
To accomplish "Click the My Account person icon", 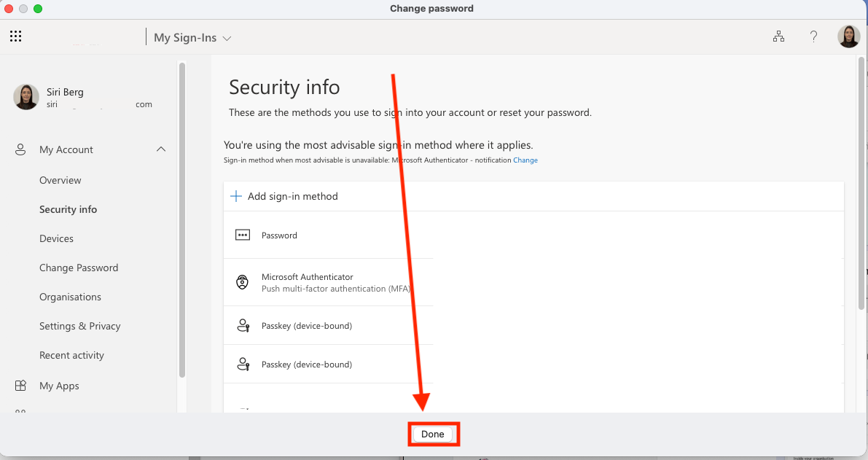I will pos(20,149).
